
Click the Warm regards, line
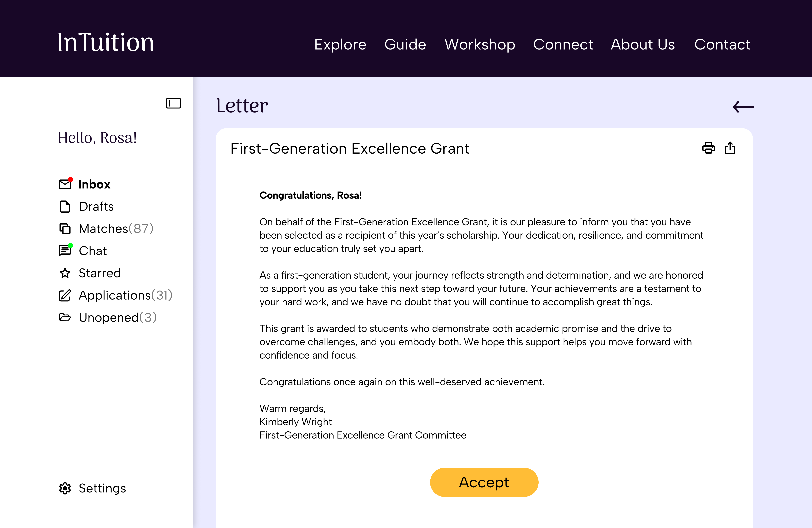pos(293,409)
